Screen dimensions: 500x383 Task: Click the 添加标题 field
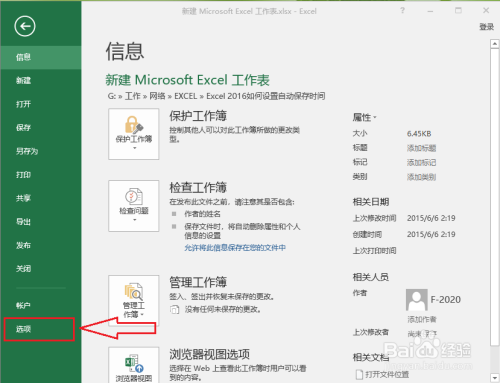[421, 148]
